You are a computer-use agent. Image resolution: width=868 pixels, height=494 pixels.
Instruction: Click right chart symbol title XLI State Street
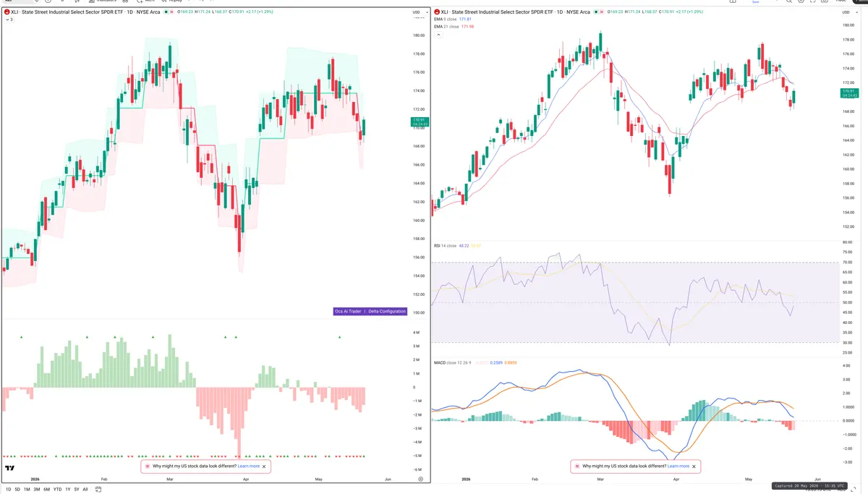click(x=516, y=12)
